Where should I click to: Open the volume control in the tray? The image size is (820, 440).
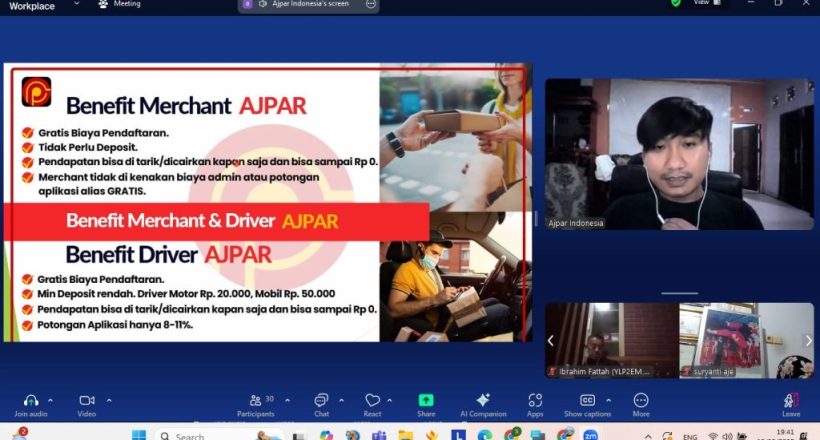(727, 436)
